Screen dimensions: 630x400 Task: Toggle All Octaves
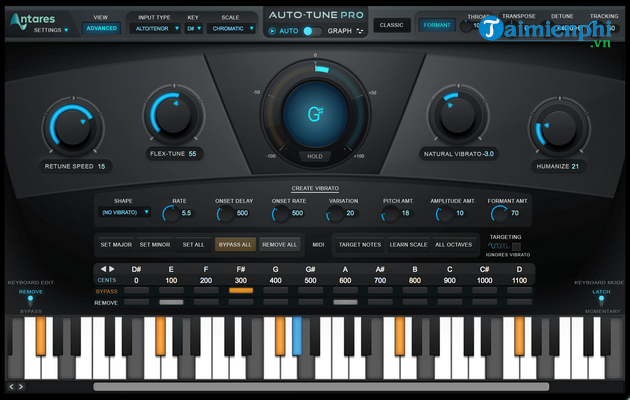click(x=453, y=245)
